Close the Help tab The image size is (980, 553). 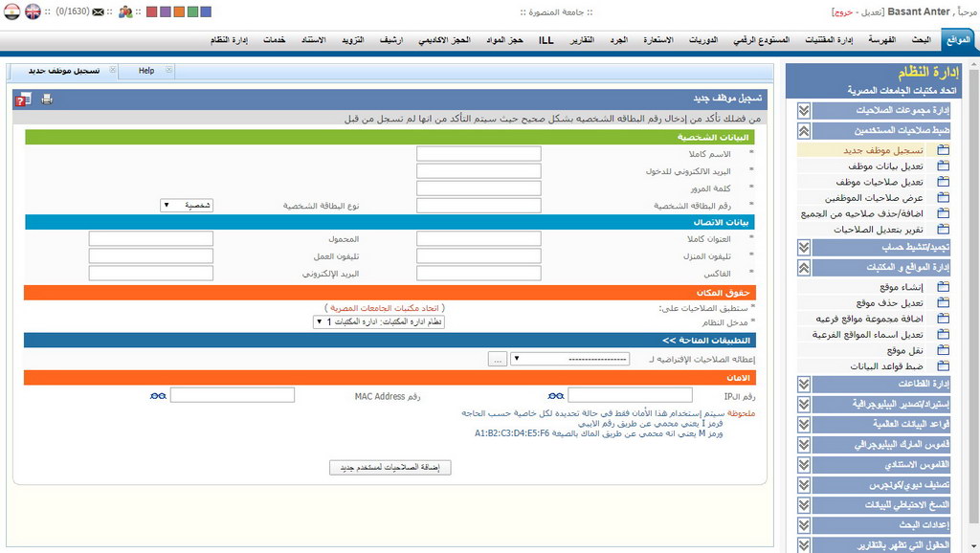tap(168, 70)
